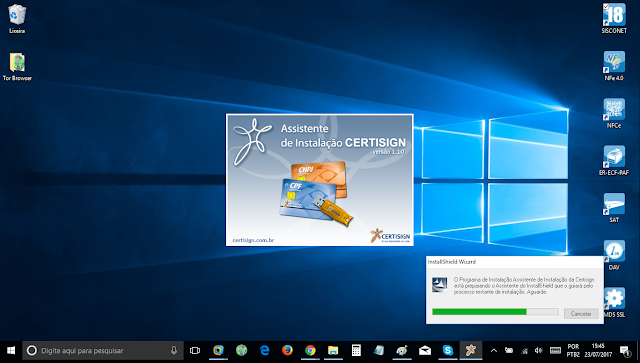Click Cancelar in the InstallShield Wizard
The height and width of the screenshot is (363, 640).
581,314
